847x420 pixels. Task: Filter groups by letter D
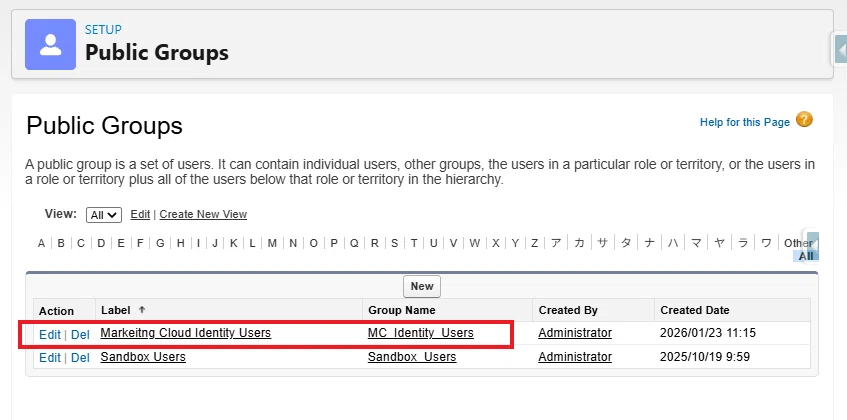[x=101, y=243]
